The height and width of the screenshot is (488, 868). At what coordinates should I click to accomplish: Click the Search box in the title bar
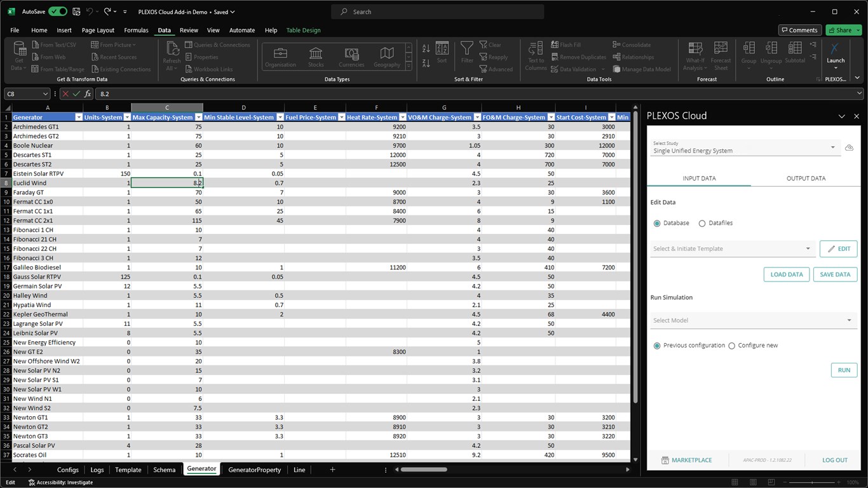[437, 11]
